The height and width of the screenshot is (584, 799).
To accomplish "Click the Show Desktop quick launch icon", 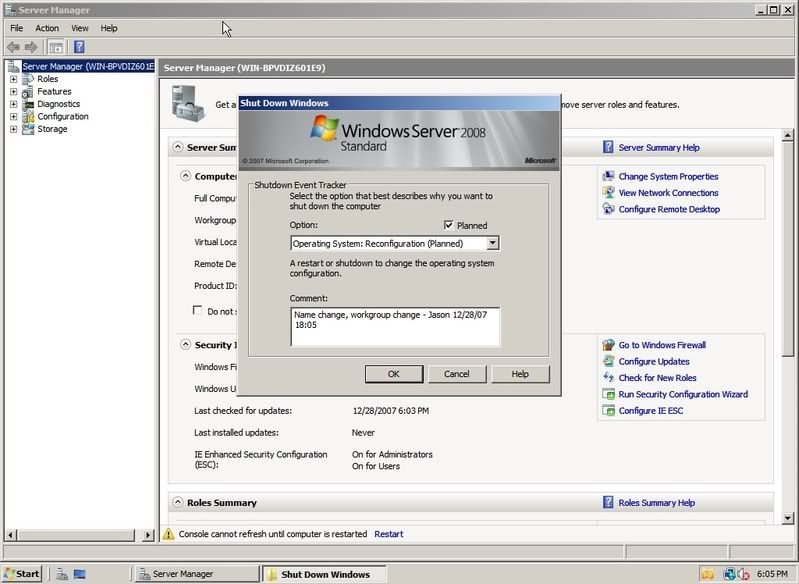I will (x=79, y=574).
